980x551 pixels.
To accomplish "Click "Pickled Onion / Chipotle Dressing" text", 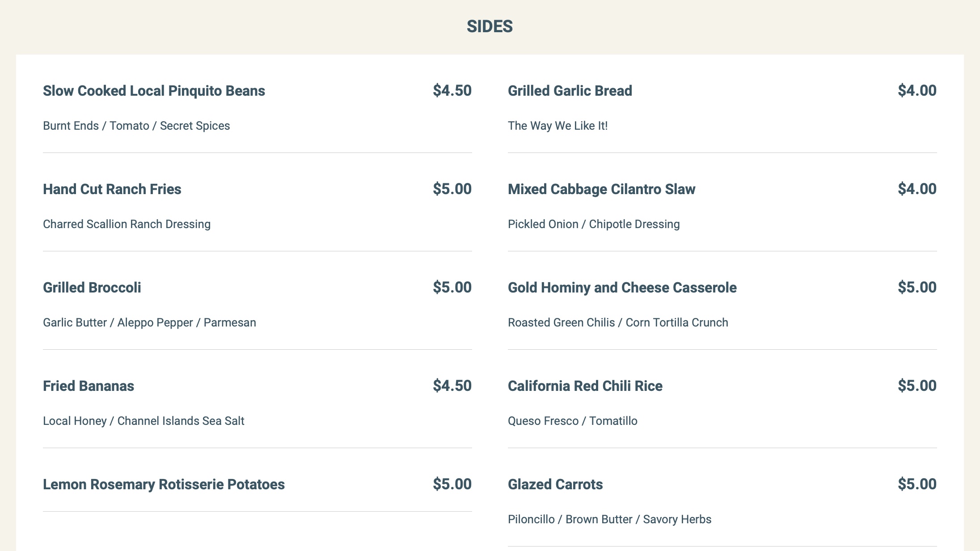I will tap(593, 224).
